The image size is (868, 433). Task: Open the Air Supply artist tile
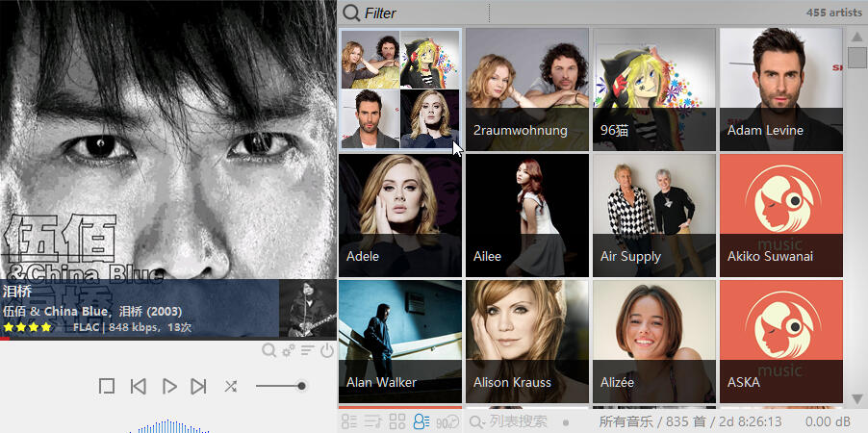[654, 216]
